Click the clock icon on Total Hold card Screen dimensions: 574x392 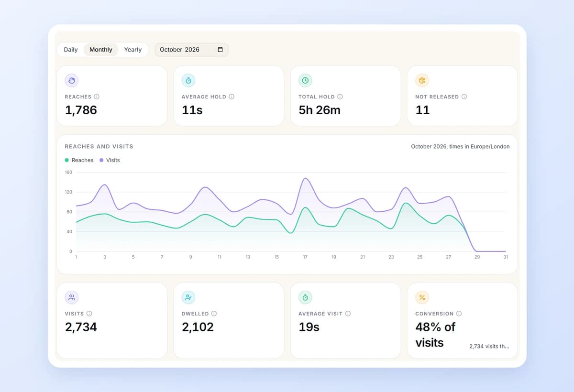point(305,80)
